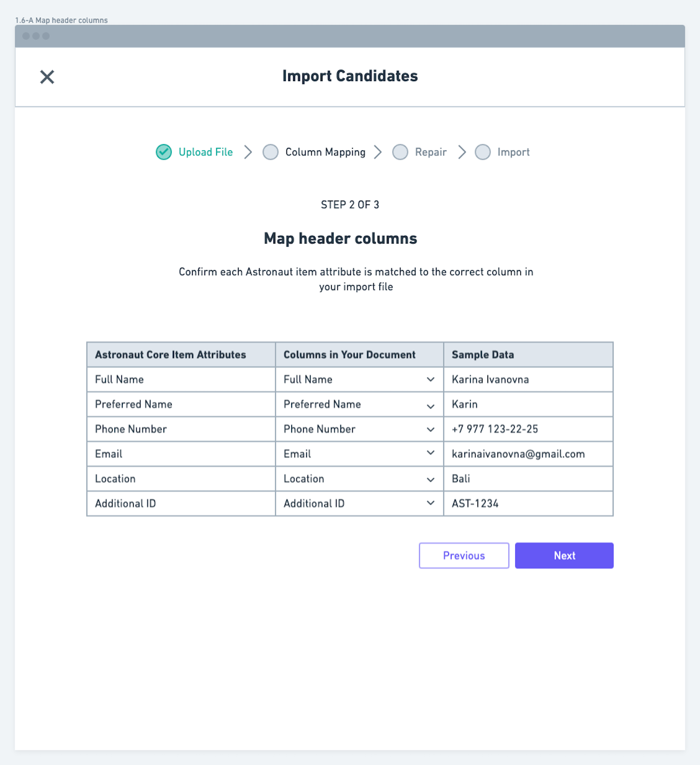Select the Column Mapping step label
This screenshot has width=700, height=765.
325,152
